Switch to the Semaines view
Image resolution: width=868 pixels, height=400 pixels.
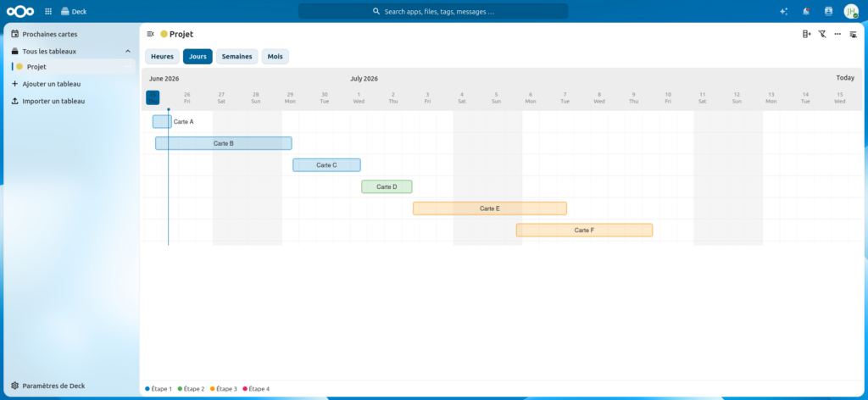[237, 57]
